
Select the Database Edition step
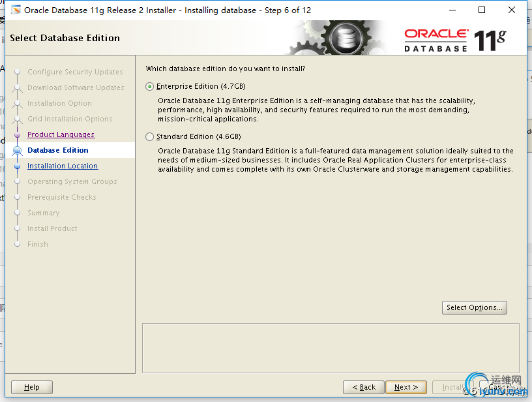pyautogui.click(x=58, y=150)
